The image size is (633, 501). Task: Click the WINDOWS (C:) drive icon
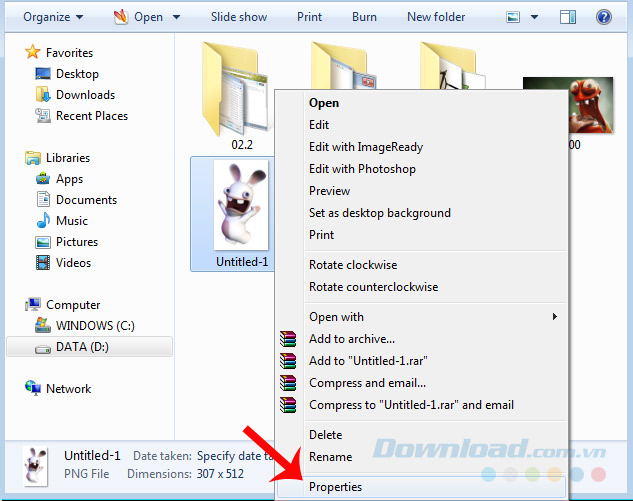pos(43,325)
